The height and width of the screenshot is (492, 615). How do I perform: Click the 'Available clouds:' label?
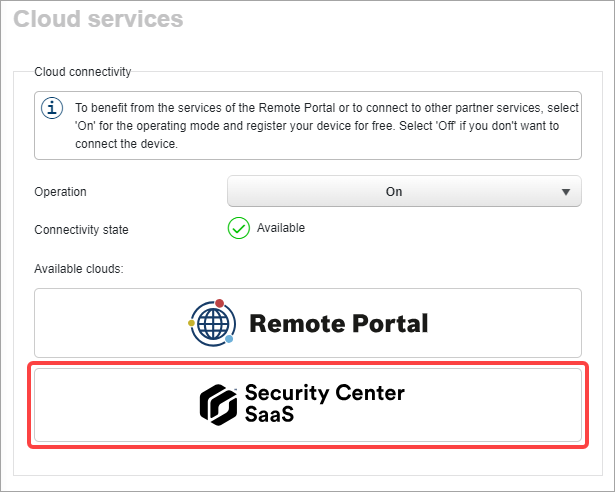(78, 270)
